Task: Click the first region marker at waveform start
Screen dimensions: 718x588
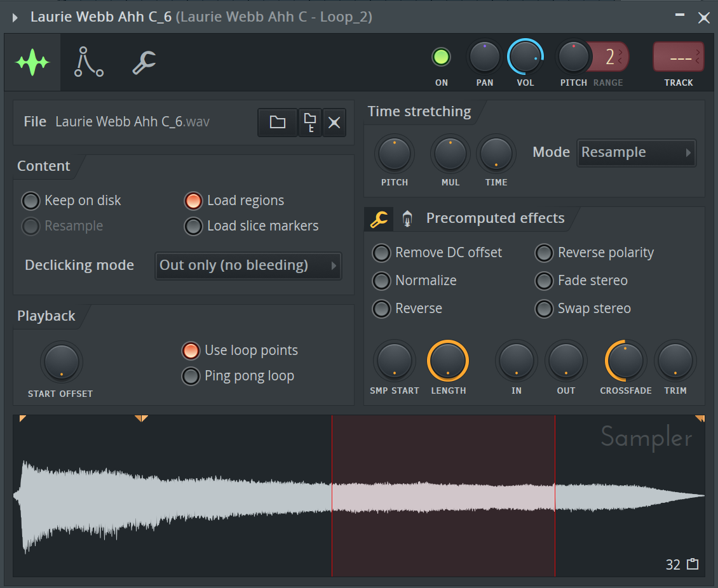Action: (x=22, y=418)
